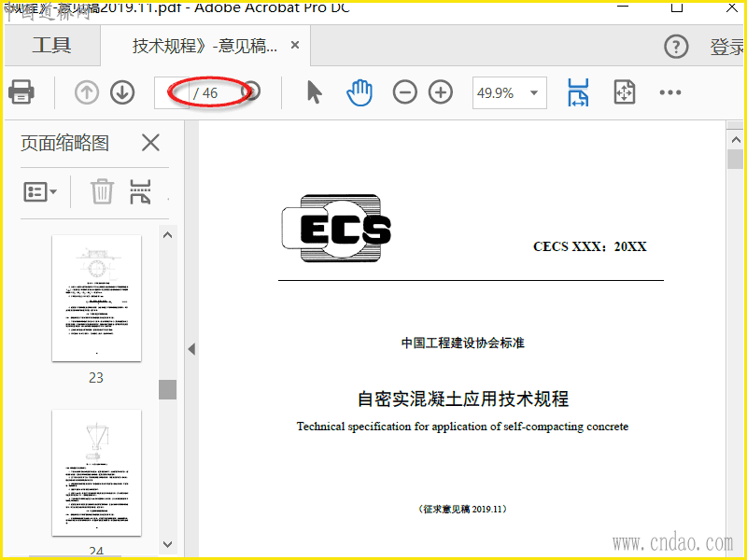Close the 页面缩略图 panel
The height and width of the screenshot is (560, 747).
tap(150, 143)
